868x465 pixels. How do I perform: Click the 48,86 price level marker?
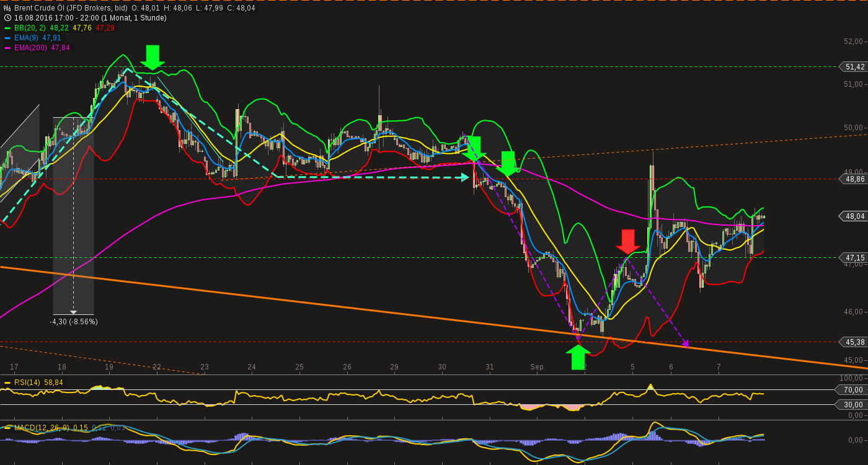[852, 179]
